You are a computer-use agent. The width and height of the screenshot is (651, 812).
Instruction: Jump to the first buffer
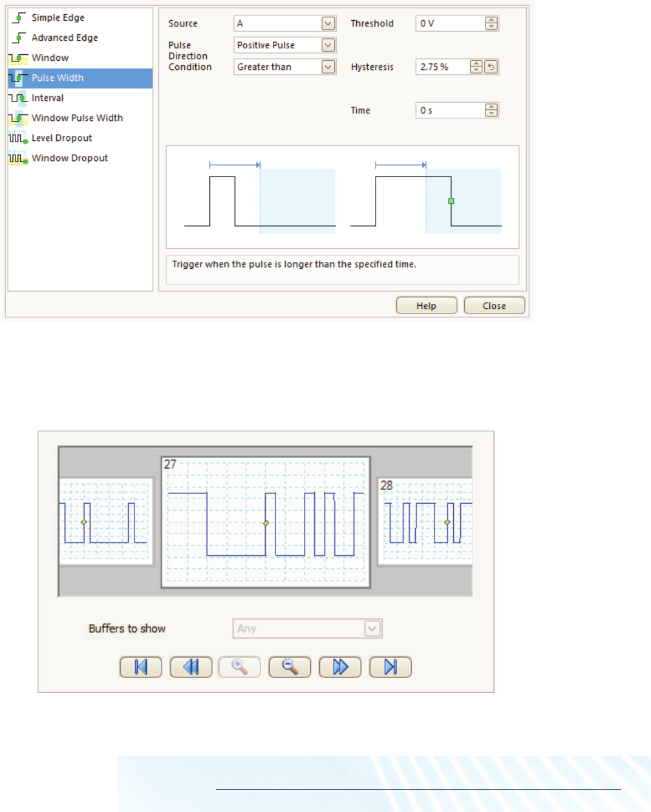[x=141, y=667]
